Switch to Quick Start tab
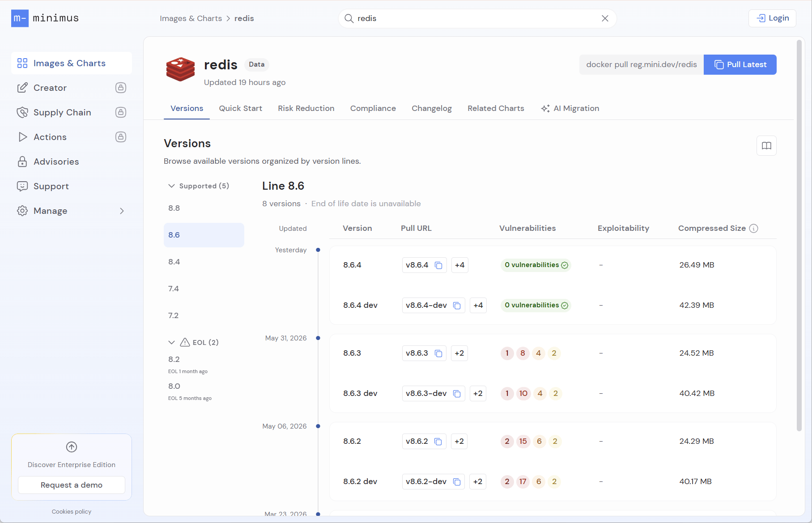 [240, 108]
